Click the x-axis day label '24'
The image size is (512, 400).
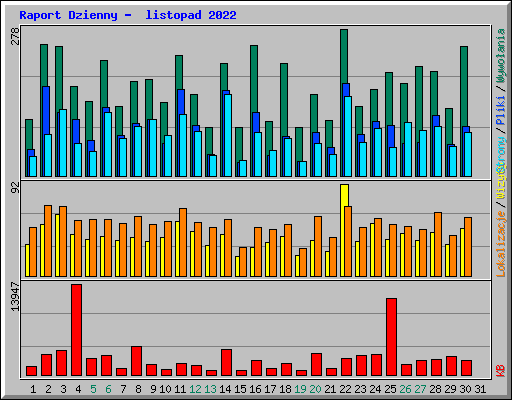[x=375, y=389]
